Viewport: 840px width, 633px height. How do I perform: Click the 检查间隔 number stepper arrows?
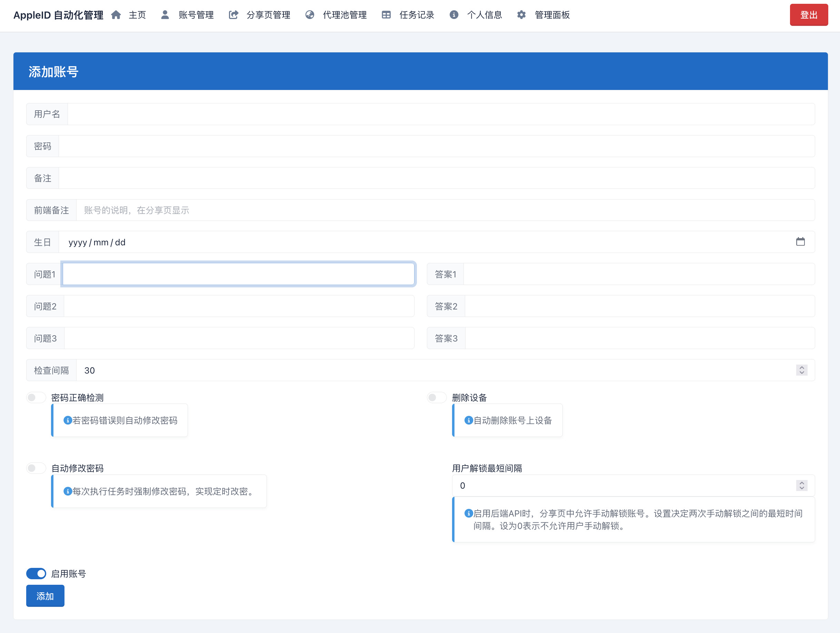pyautogui.click(x=802, y=370)
